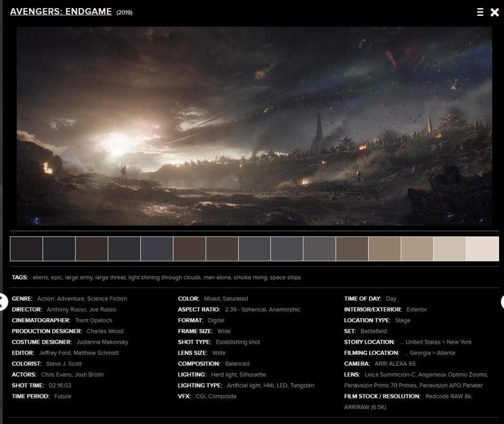Go to previous shot arrow
Image resolution: width=504 pixels, height=424 pixels.
(x=2, y=302)
